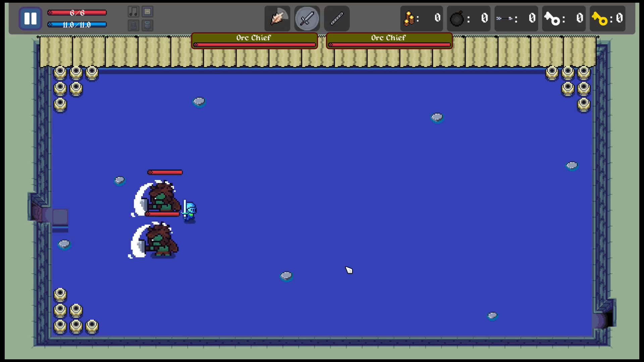
Task: Click the blue armored knight player
Action: coord(190,211)
